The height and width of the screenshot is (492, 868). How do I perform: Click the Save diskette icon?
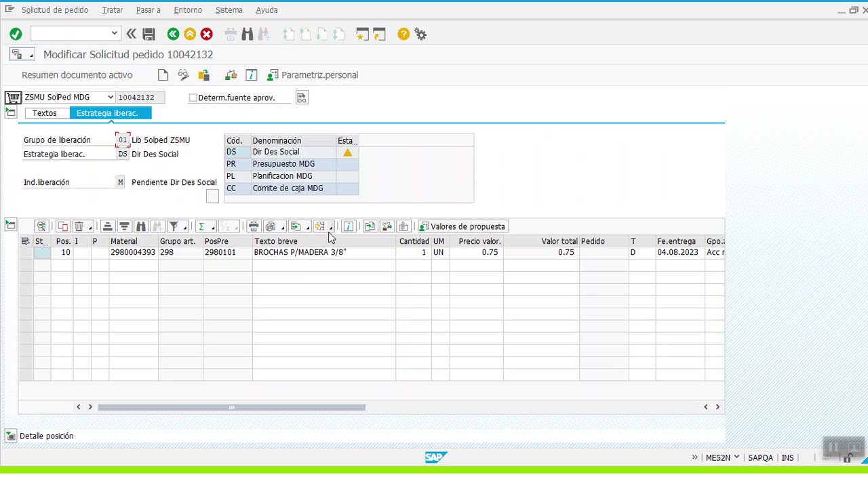tap(149, 34)
